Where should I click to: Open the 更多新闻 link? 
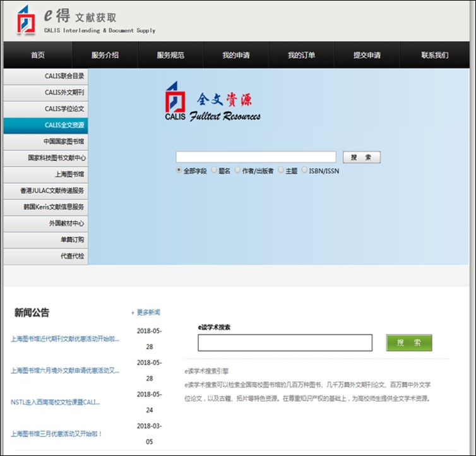[x=146, y=312]
